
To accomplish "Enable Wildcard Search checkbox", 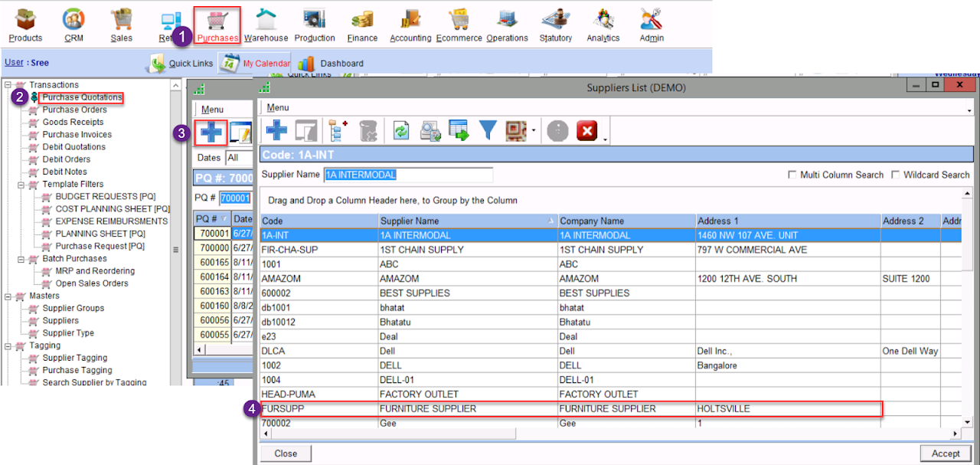I will click(x=895, y=175).
